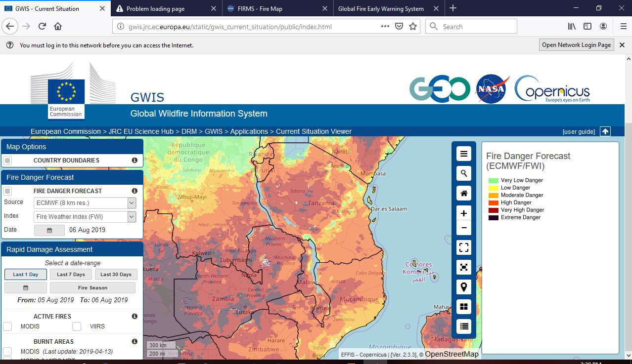
Task: Click the Fire Season button
Action: point(92,287)
